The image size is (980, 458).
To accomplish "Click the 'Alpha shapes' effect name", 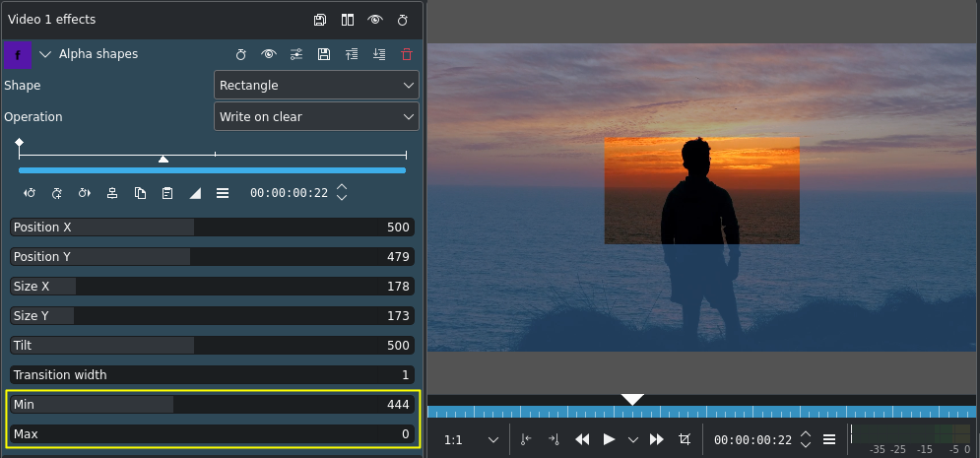I will (x=98, y=54).
